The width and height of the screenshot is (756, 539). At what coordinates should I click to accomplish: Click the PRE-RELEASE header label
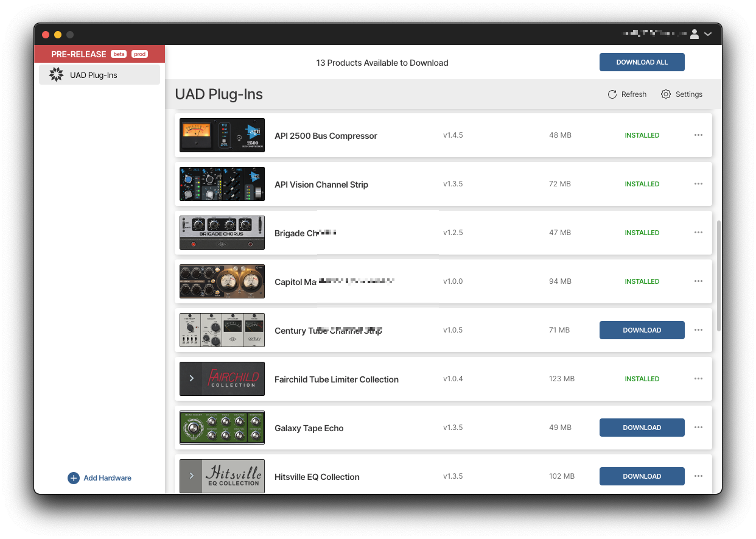(79, 54)
